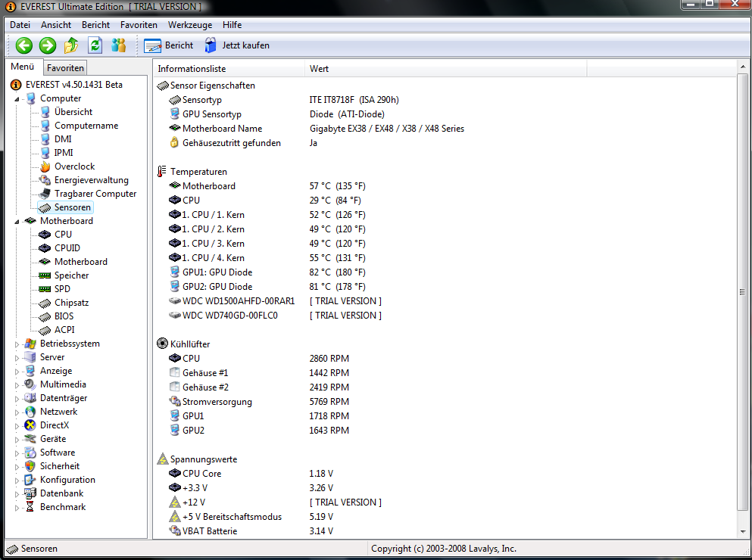Go back with the green left arrow
752x560 pixels.
coord(23,45)
